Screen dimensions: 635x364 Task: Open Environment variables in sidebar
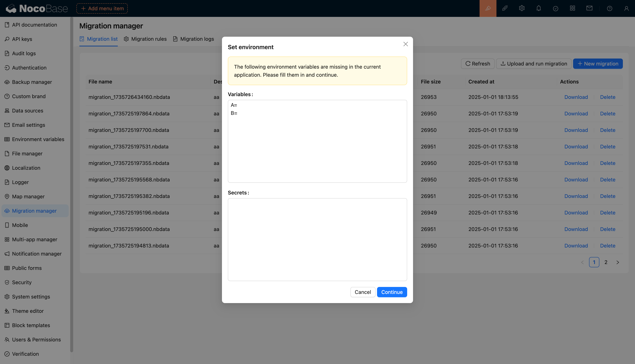pyautogui.click(x=38, y=139)
